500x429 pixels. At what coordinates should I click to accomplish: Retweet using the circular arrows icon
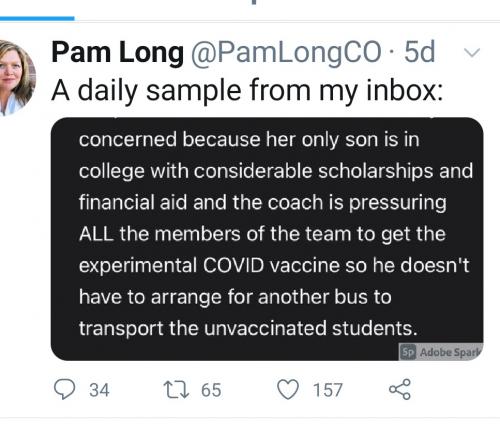(176, 390)
